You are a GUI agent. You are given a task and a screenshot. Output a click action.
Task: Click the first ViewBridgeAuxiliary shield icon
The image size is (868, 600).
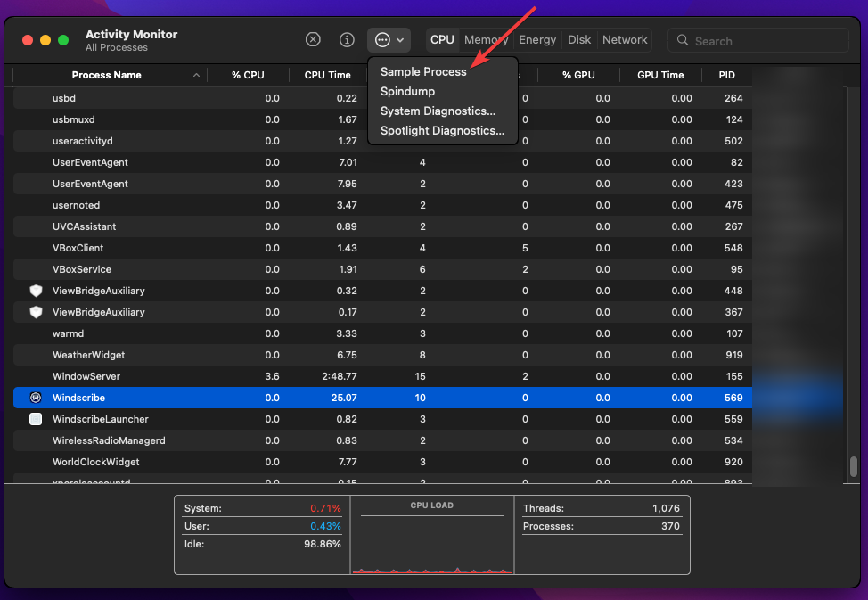[36, 291]
